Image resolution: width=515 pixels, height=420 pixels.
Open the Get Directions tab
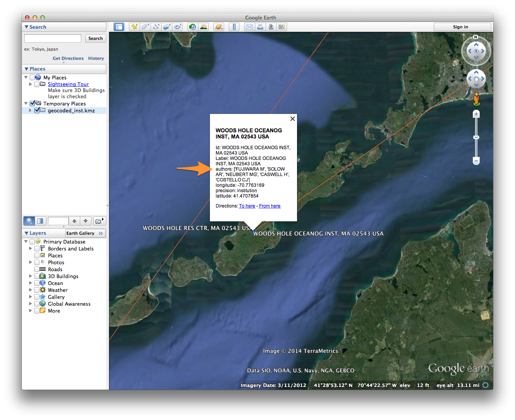coord(68,58)
